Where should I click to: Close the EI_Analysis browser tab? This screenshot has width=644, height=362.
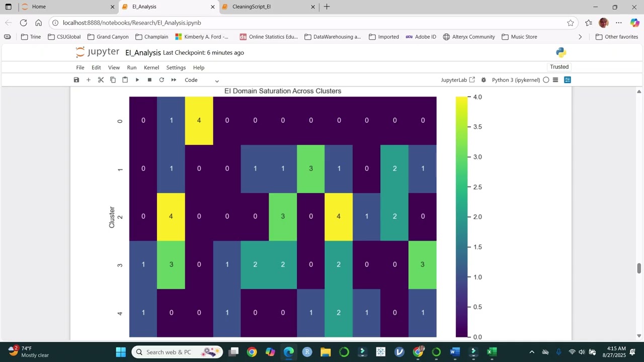[x=213, y=7]
